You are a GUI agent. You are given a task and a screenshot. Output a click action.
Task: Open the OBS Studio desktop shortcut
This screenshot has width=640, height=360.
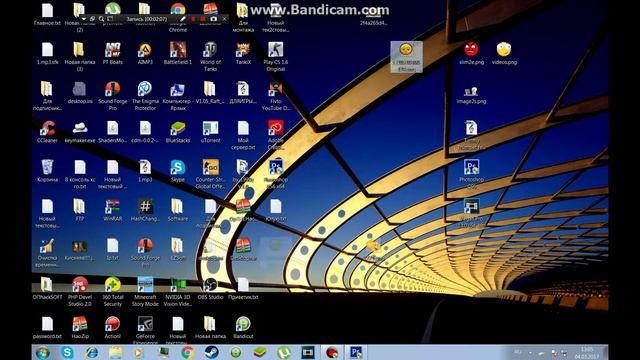click(x=210, y=288)
